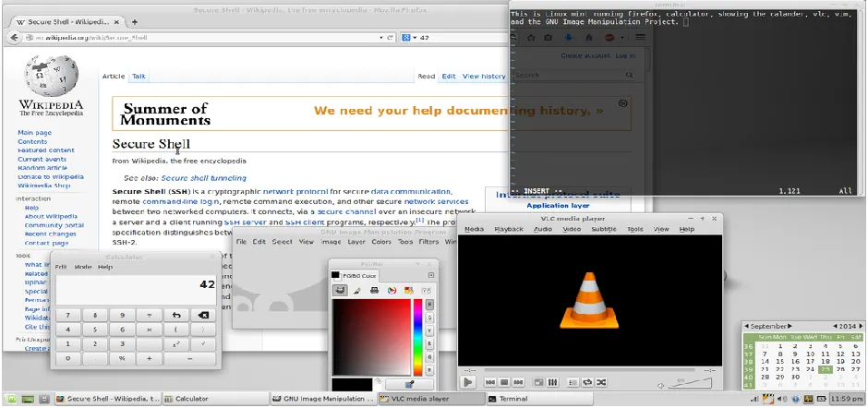Select the watercolor brush selector icon in FG/BG
Screen dimensions: 868x408
[357, 290]
